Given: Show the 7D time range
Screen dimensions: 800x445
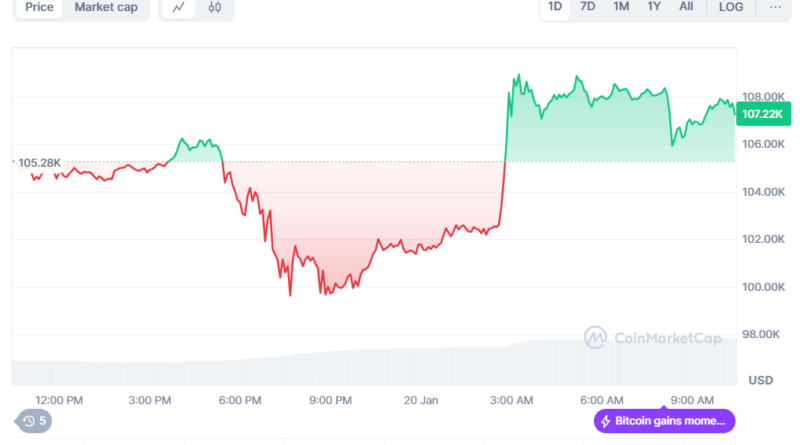Looking at the screenshot, I should click(x=588, y=7).
